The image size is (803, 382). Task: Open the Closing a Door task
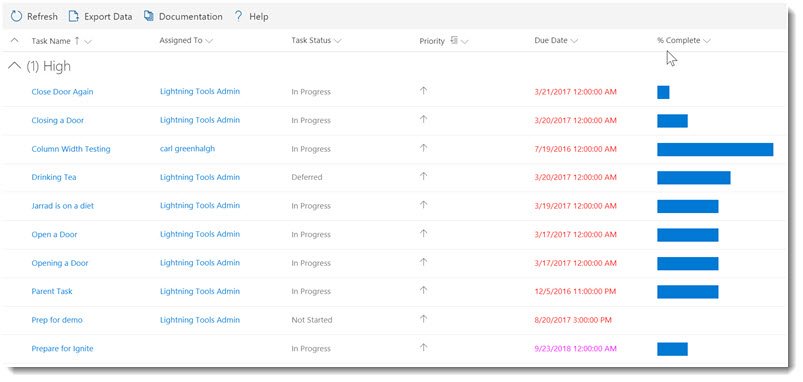point(58,120)
